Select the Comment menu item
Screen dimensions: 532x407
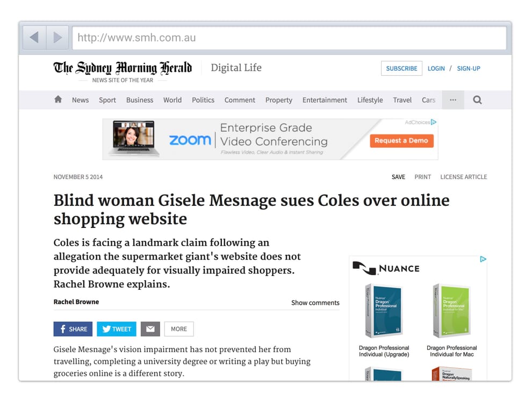point(240,100)
